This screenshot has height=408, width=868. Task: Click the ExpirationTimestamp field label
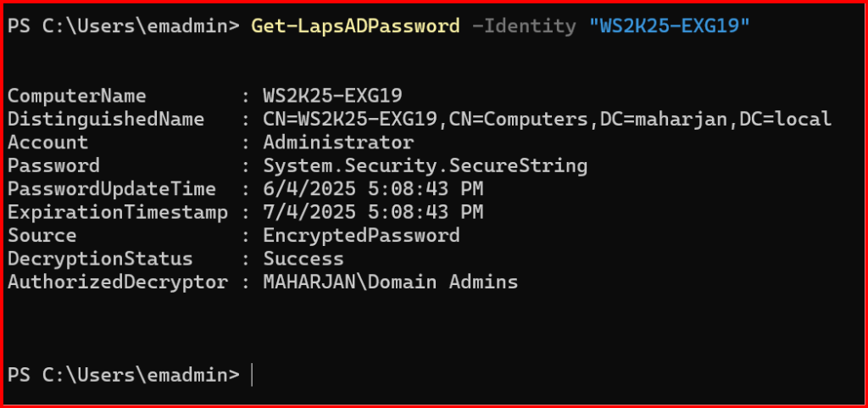point(117,212)
